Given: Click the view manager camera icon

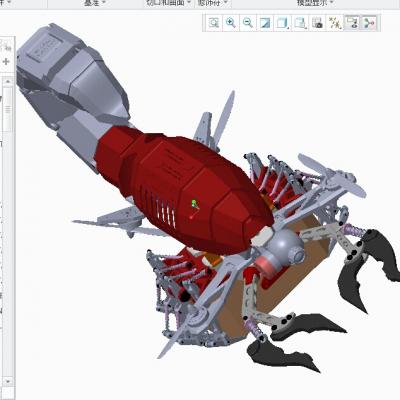Looking at the screenshot, I should tap(318, 23).
